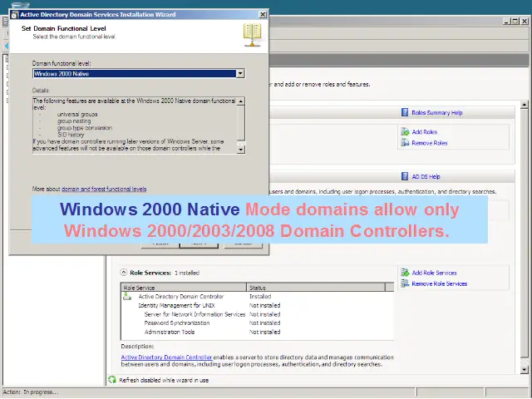Click the Details box scroll up arrow
This screenshot has width=532, height=399.
click(x=240, y=101)
